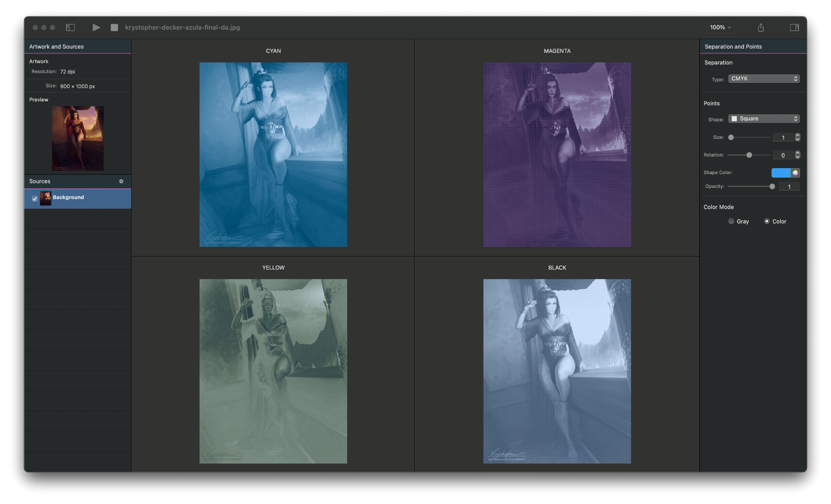831x504 pixels.
Task: Uncheck the Background source checkbox
Action: click(x=35, y=198)
